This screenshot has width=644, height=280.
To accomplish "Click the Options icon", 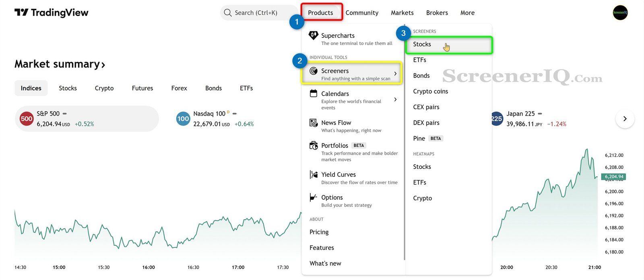I will [x=314, y=197].
